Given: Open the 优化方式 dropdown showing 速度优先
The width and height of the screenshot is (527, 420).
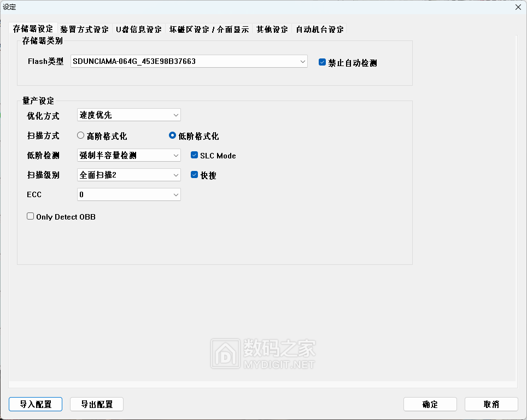Looking at the screenshot, I should tap(128, 115).
